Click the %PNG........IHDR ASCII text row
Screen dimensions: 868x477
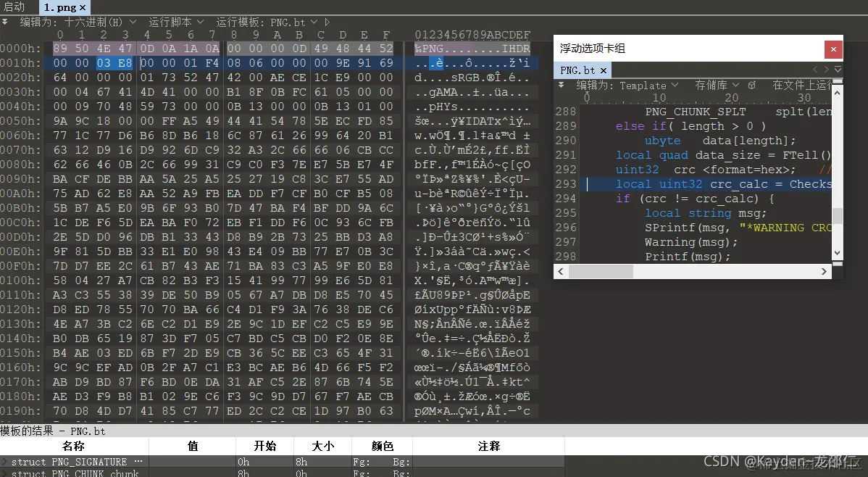coord(472,49)
